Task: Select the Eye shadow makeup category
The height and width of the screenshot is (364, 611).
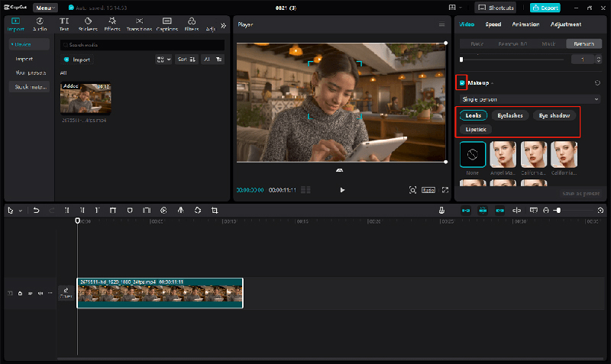Action: click(x=554, y=115)
